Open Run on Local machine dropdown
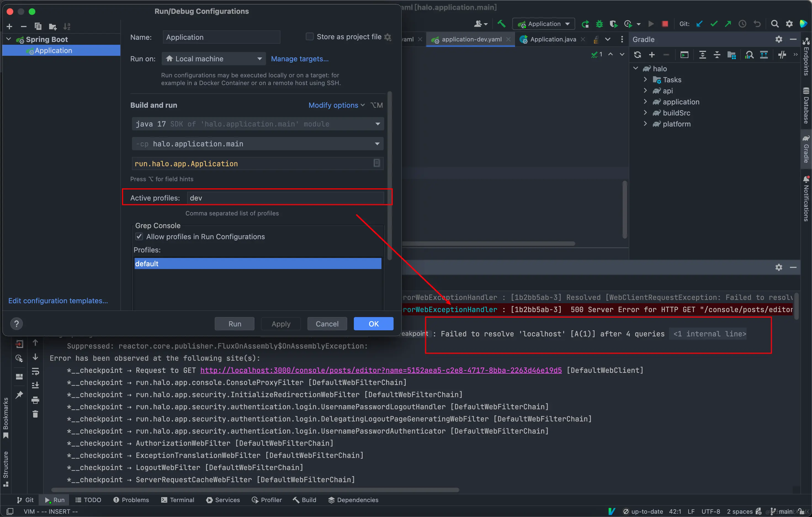This screenshot has height=517, width=812. pos(214,59)
